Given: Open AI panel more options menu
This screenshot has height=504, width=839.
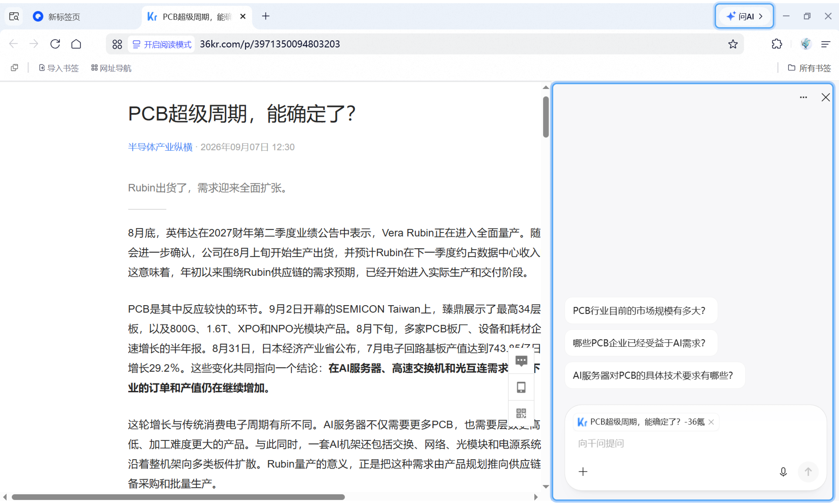Looking at the screenshot, I should [803, 97].
